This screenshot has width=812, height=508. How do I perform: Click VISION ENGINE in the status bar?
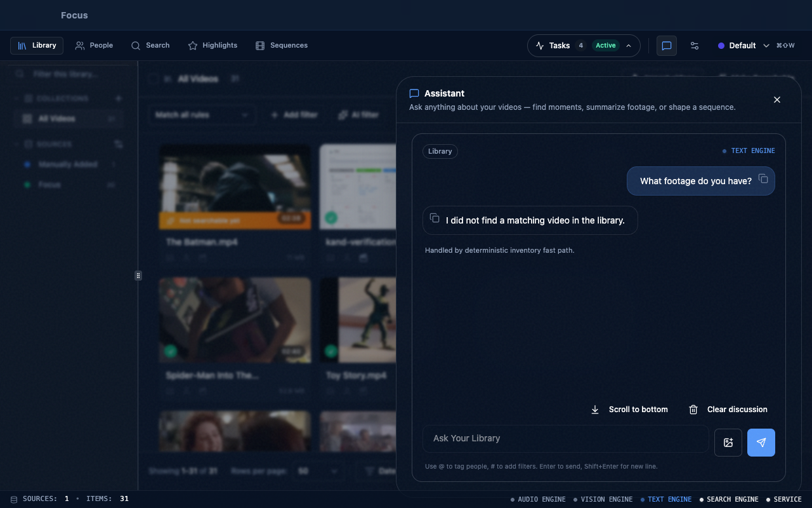603,500
